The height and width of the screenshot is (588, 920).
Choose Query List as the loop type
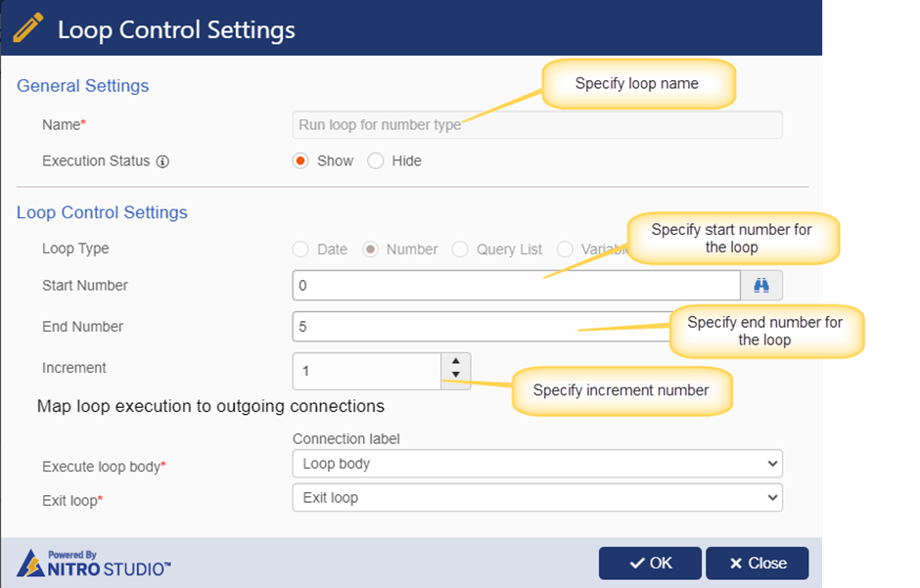coord(460,249)
